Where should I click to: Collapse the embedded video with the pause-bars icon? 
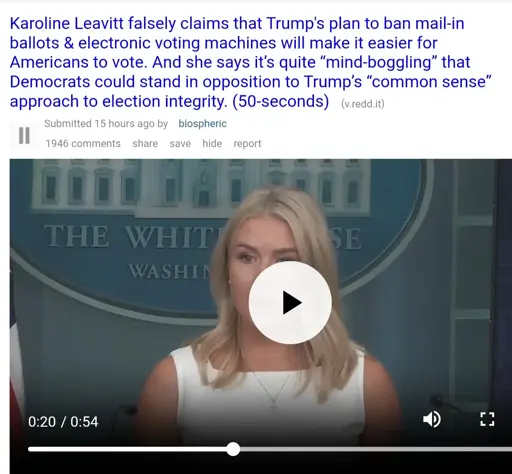click(x=24, y=135)
